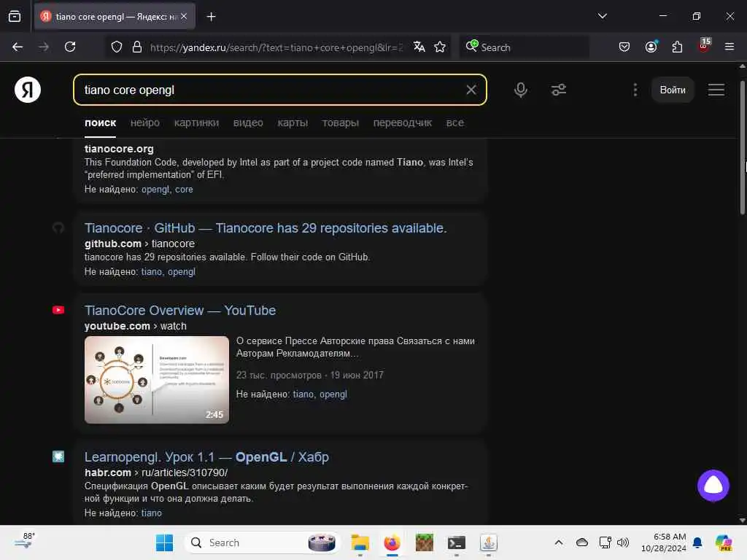Open the tianocore.org site link
The image size is (747, 560).
(x=119, y=149)
